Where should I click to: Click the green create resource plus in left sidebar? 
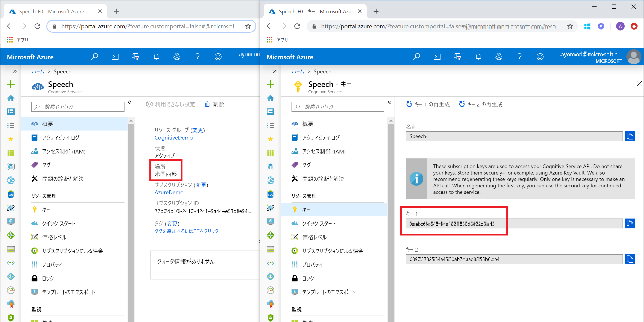[11, 84]
